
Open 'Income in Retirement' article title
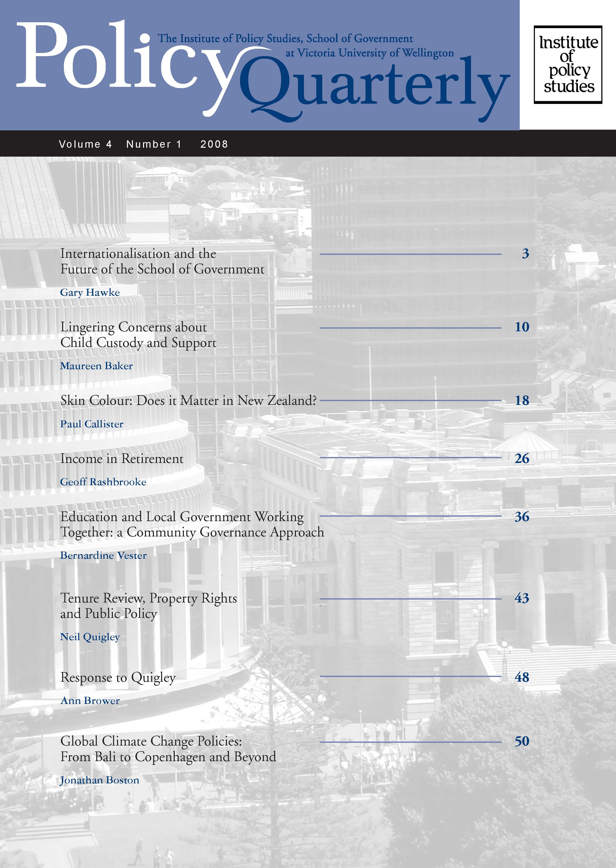tap(122, 459)
